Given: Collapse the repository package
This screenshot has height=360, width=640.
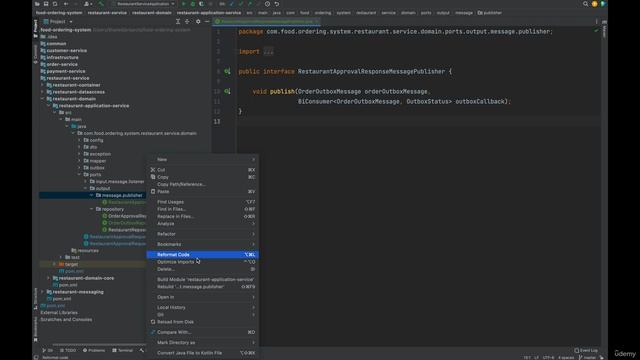Looking at the screenshot, I should click(x=92, y=209).
